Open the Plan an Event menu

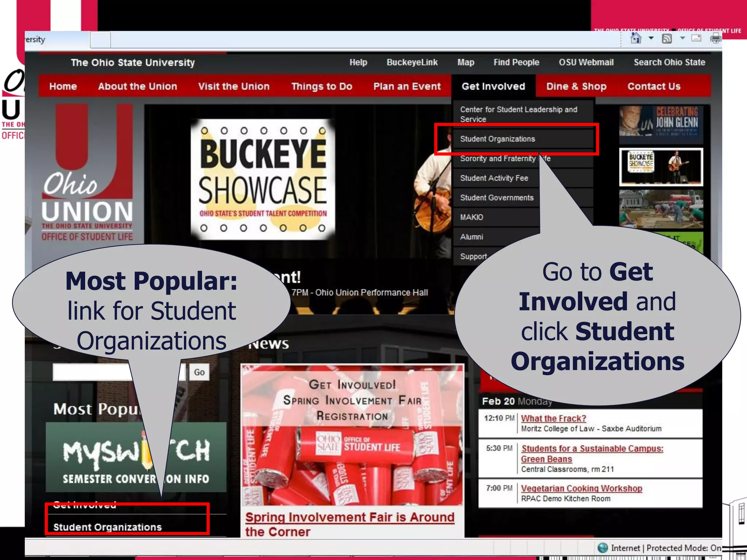click(407, 86)
